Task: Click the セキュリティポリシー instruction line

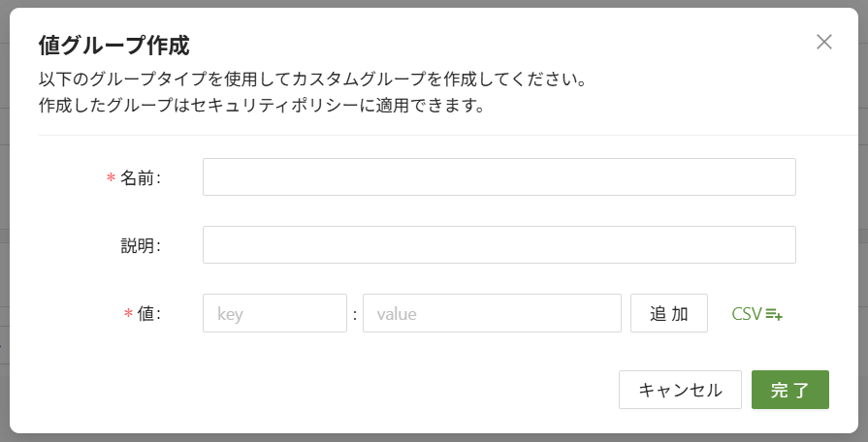Action: coord(261,105)
